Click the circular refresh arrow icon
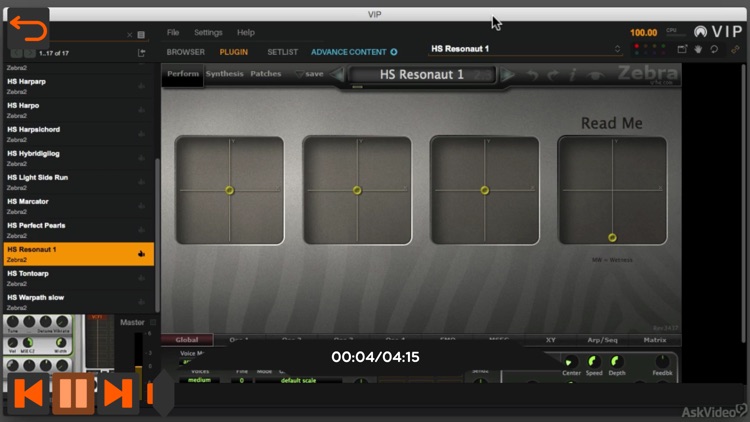Screen dimensions: 750x422 (714, 49)
